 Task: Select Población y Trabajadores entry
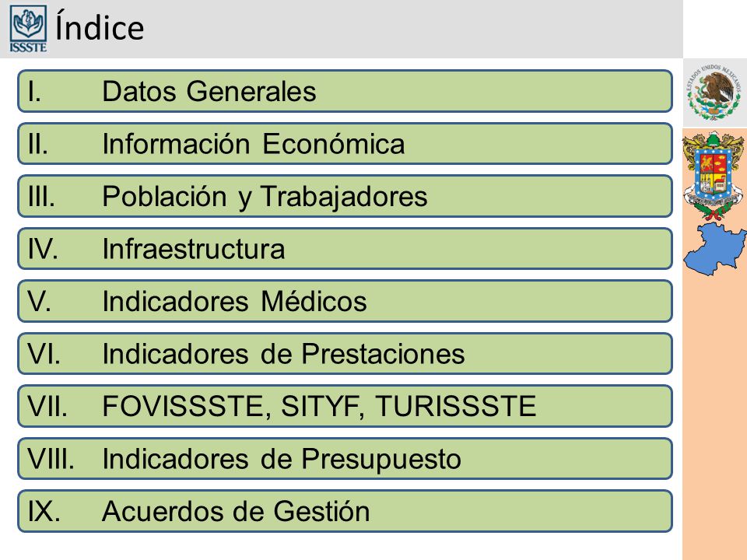[345, 196]
